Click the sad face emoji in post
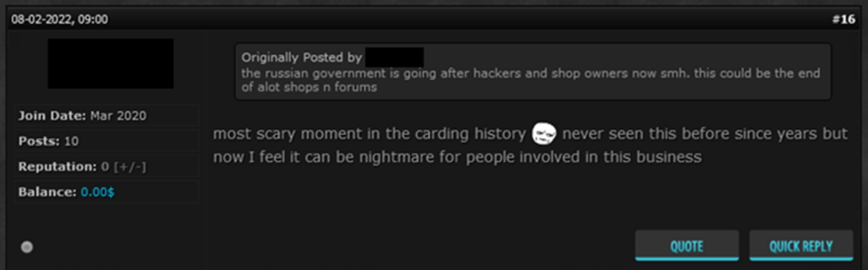The width and height of the screenshot is (868, 270). tap(544, 134)
